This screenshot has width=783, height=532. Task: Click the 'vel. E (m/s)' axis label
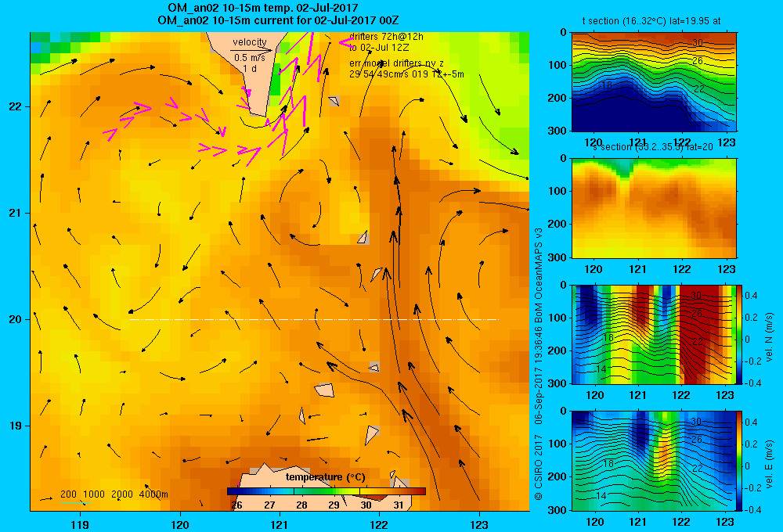(769, 463)
